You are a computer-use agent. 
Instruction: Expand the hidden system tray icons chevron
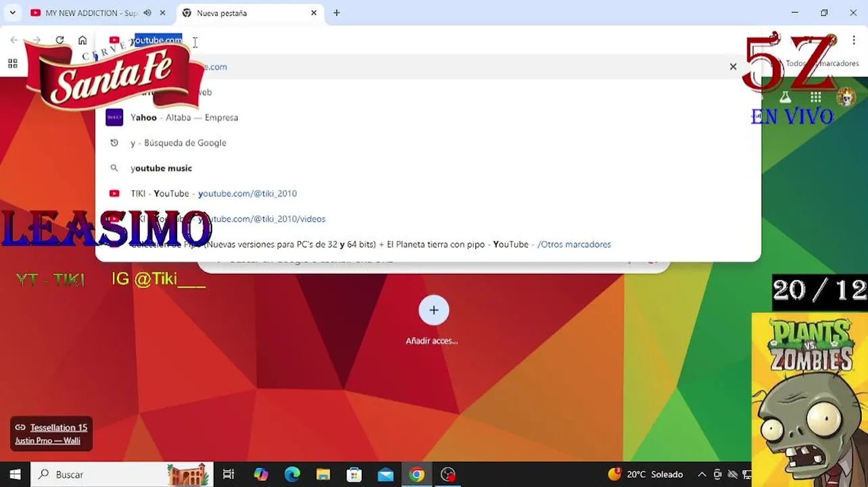(x=702, y=474)
